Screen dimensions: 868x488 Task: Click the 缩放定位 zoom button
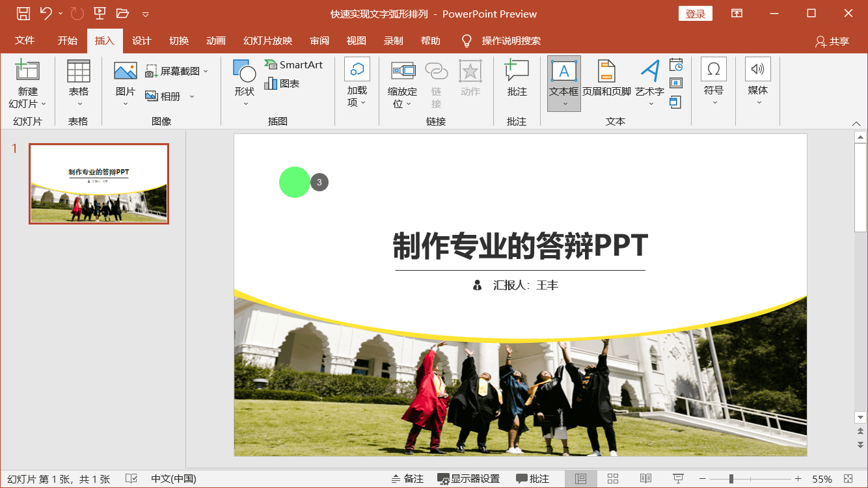point(402,85)
